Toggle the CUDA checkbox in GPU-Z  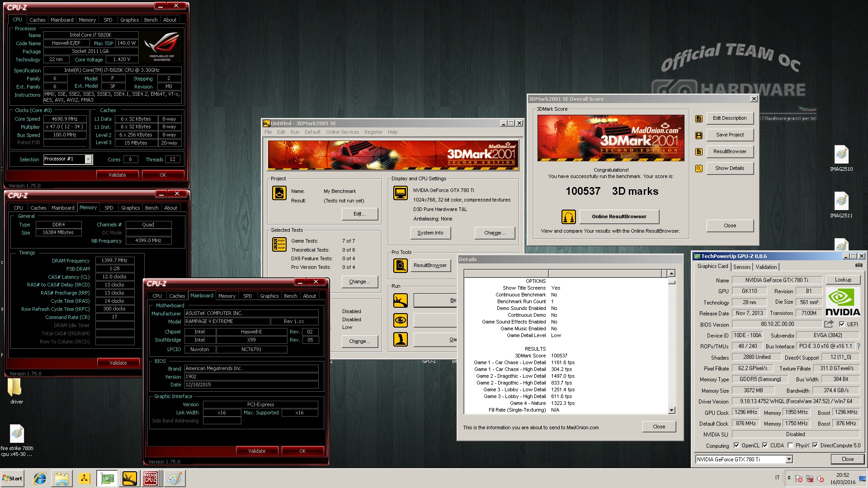coord(765,445)
